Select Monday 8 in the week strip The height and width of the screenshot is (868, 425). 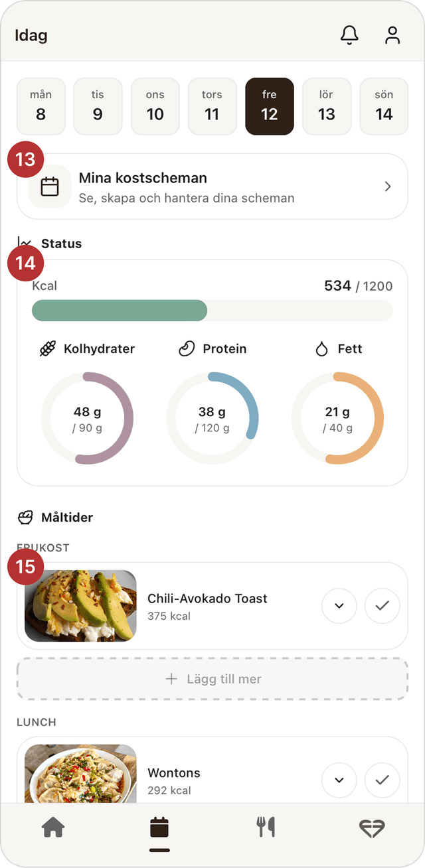click(x=41, y=106)
